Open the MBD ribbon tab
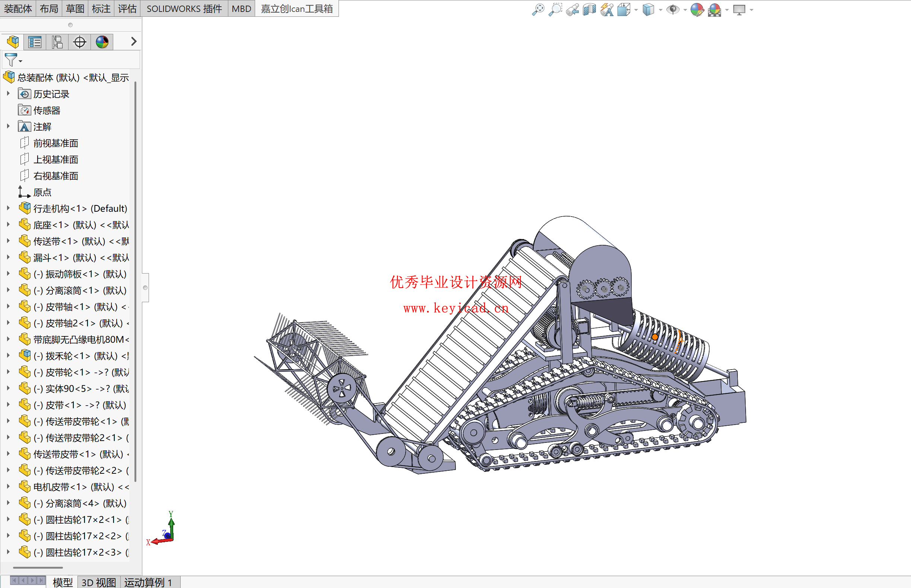 point(241,9)
